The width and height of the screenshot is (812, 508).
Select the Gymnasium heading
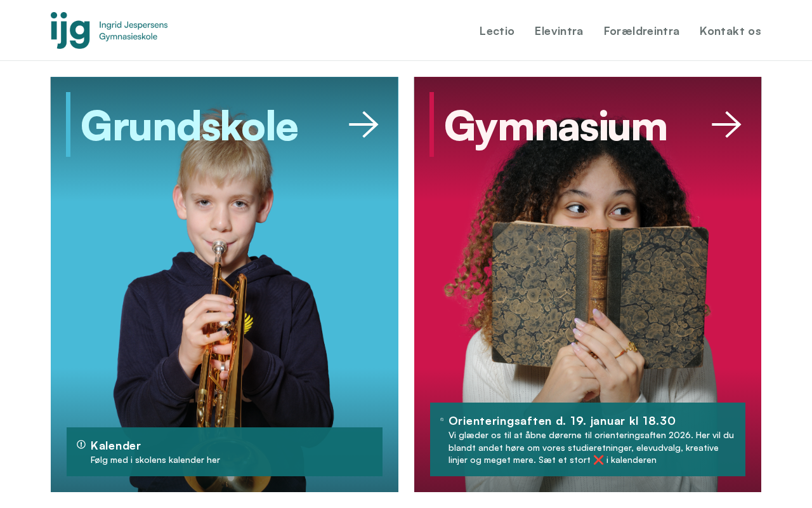[x=556, y=126]
